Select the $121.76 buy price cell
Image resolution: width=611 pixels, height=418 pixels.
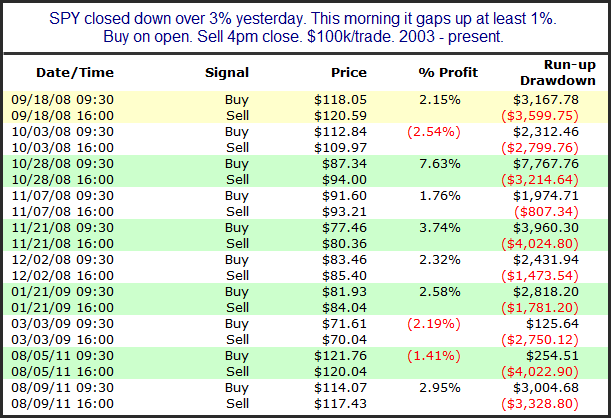pos(342,353)
